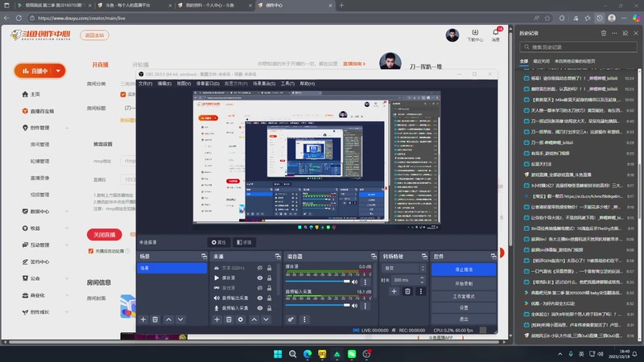
Task: Open OBS 停靠窗口(D) menu
Action: coord(208,84)
